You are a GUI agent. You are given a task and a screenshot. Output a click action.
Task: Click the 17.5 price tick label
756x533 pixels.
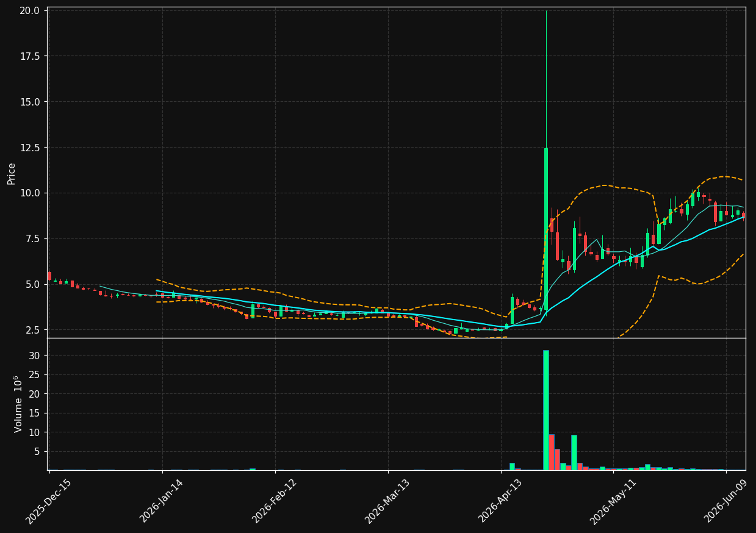coord(31,56)
